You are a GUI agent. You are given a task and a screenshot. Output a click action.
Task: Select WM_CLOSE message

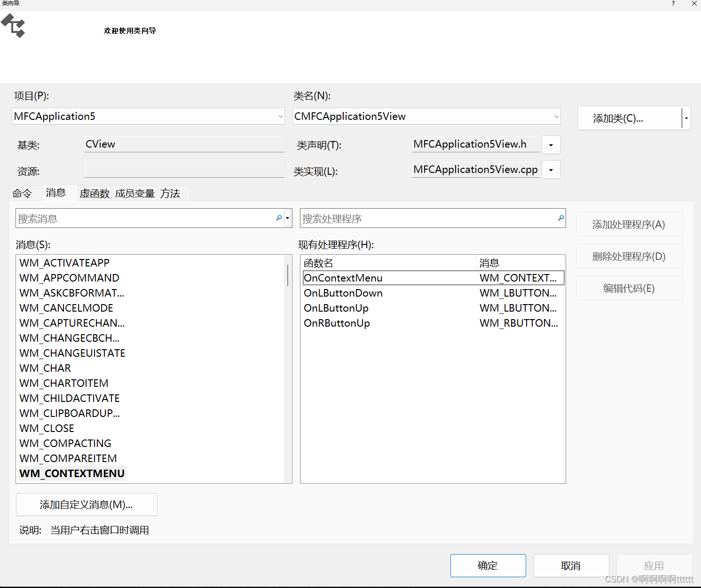click(47, 428)
